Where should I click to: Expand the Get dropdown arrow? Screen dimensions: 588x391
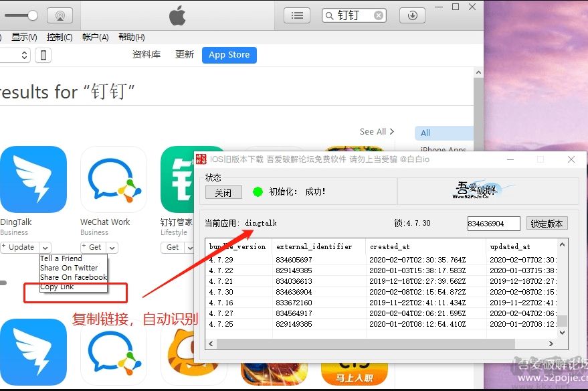pyautogui.click(x=112, y=247)
